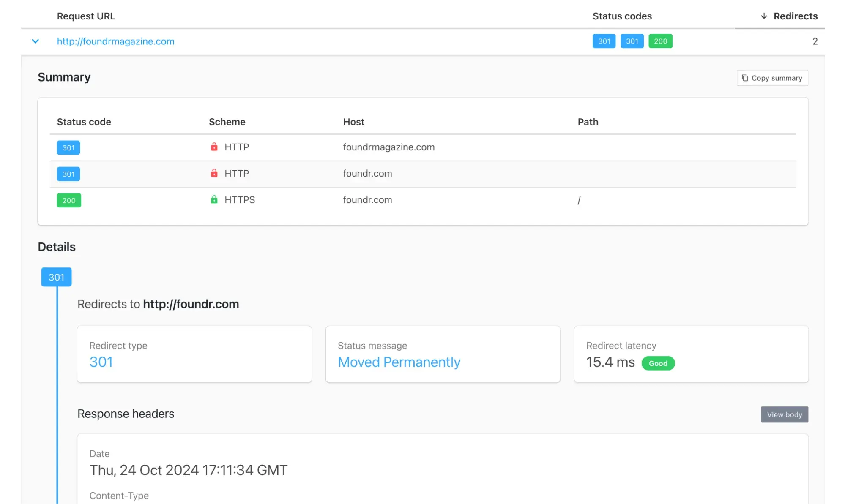The width and height of the screenshot is (845, 504).
Task: Click the Scheme column header
Action: coord(227,122)
